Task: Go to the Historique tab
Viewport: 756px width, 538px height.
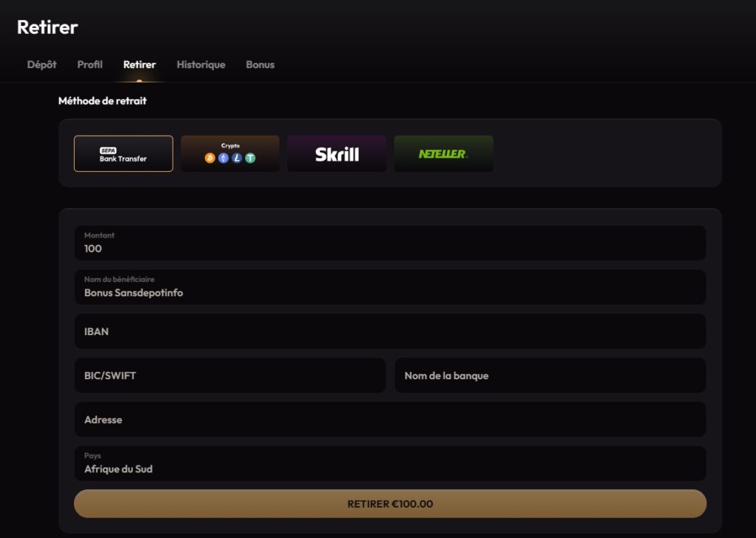Action: pyautogui.click(x=201, y=65)
